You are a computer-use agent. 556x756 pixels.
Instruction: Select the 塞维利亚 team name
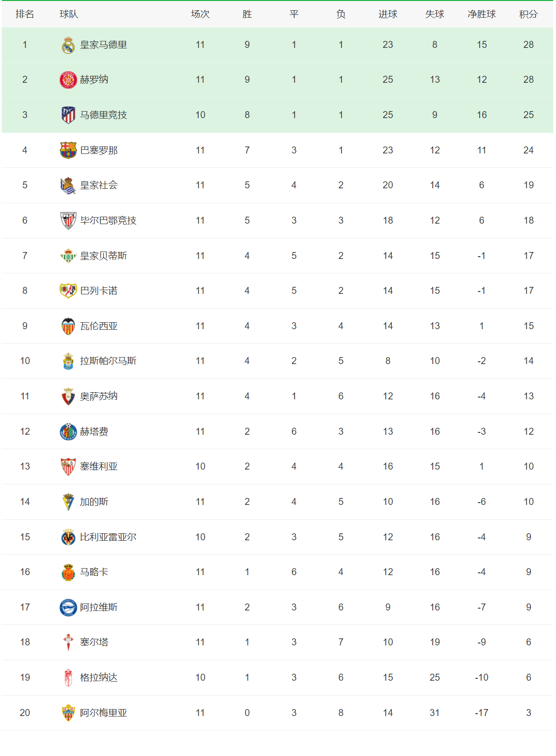pyautogui.click(x=99, y=466)
